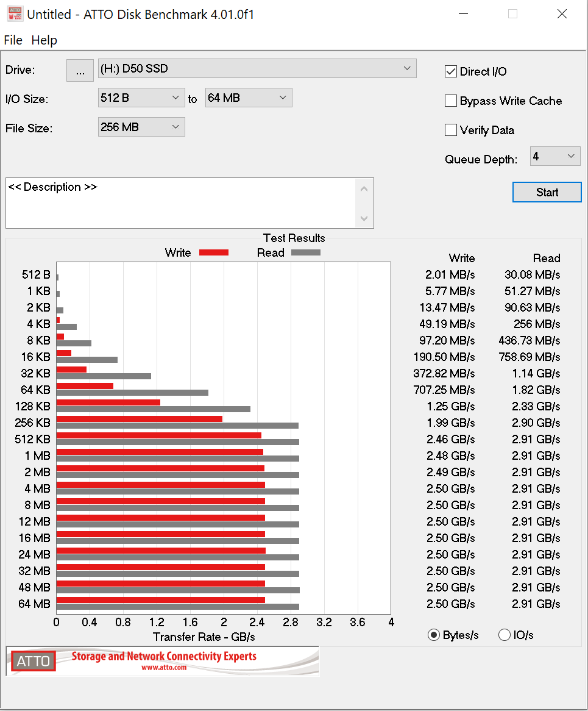Uncheck the Direct I/O checkbox
The image size is (588, 711).
[451, 71]
